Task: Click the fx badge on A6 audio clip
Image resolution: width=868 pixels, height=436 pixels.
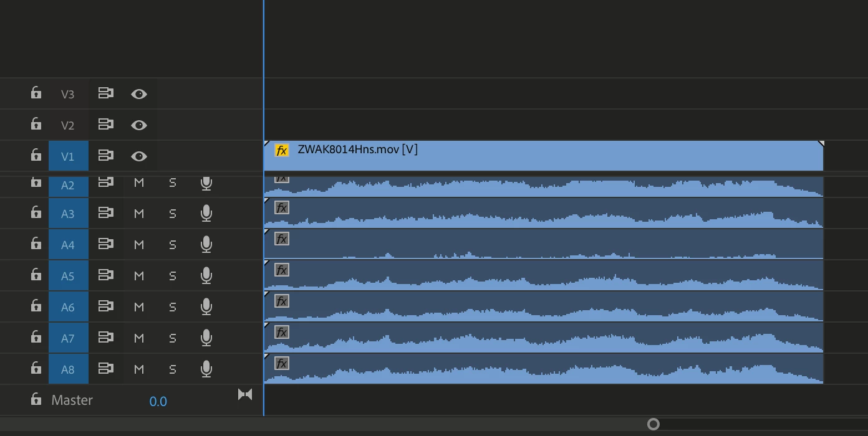Action: pos(282,301)
